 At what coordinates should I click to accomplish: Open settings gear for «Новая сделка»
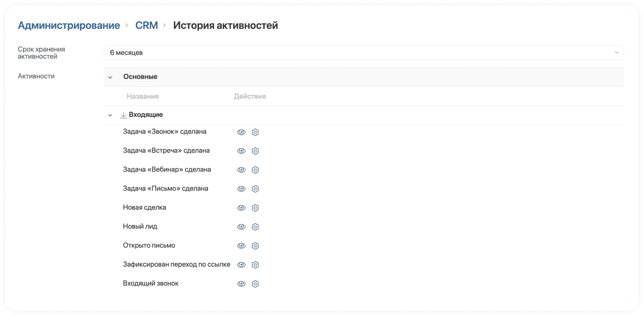[255, 208]
